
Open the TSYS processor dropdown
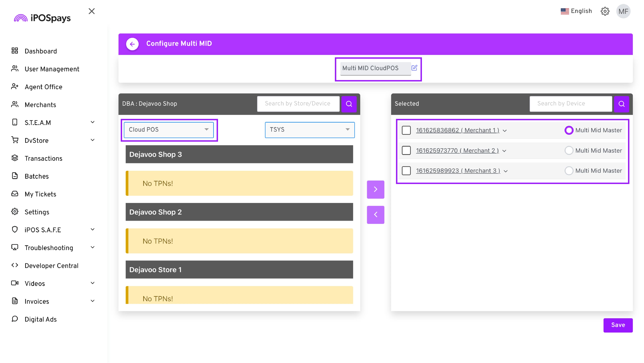click(x=309, y=130)
